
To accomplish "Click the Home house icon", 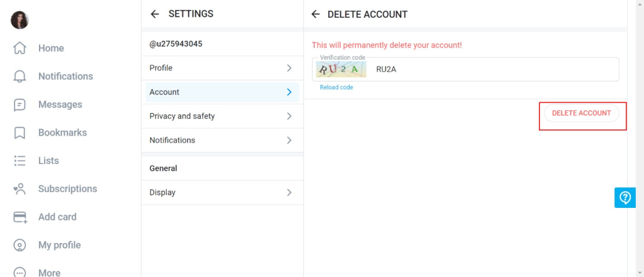I will (19, 48).
